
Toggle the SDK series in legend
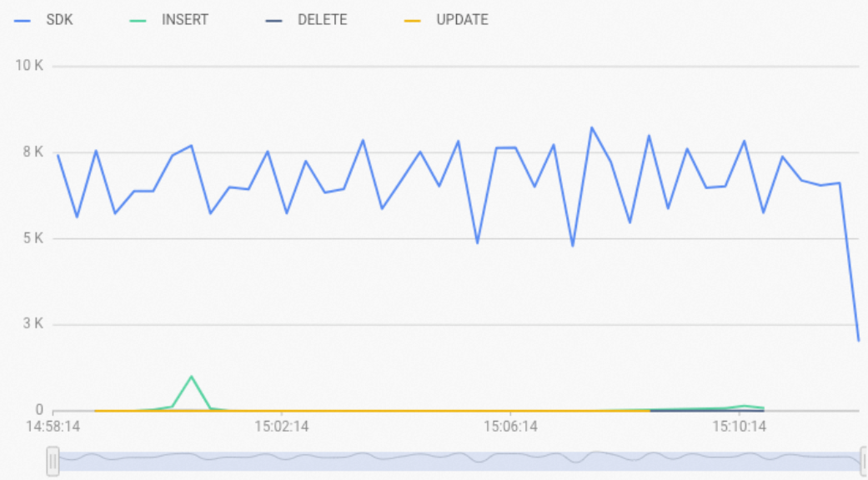point(43,20)
